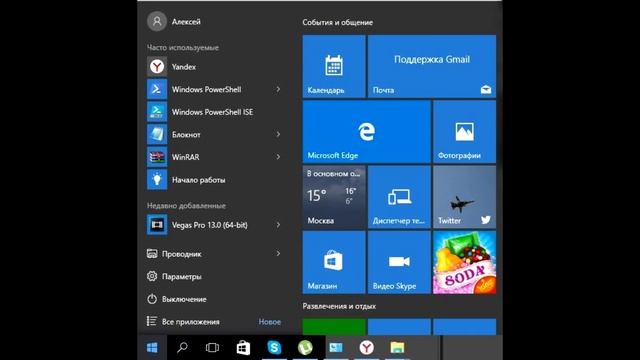Expand WinRAR jump list arrow
The width and height of the screenshot is (640, 360).
[x=278, y=157]
